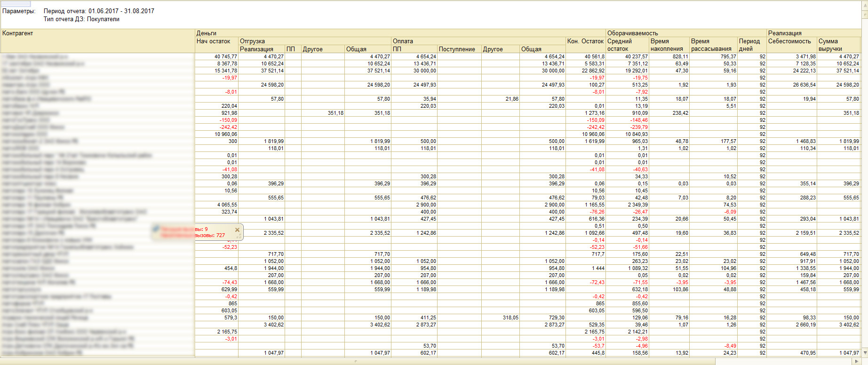Screen dimensions: 868x365
Task: Click the Поступление column header under Оплата
Action: coord(457,49)
